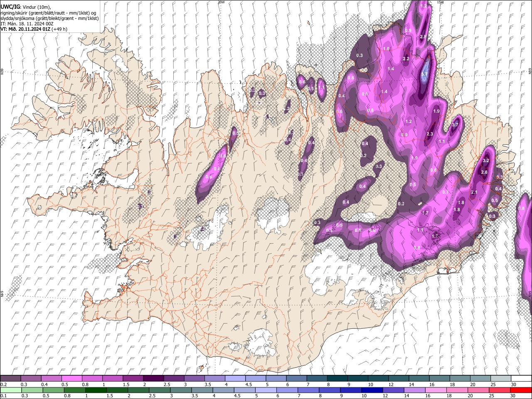The height and width of the screenshot is (399, 532).
Task: Click the 'slydda/snjókoma (grátt/bleikt/grænt' description line
Action: tap(49, 18)
